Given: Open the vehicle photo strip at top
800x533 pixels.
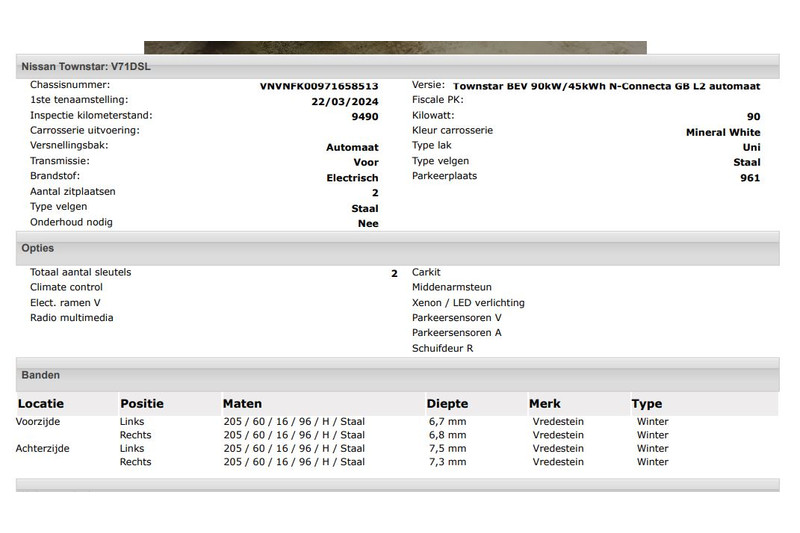Looking at the screenshot, I should (x=395, y=47).
